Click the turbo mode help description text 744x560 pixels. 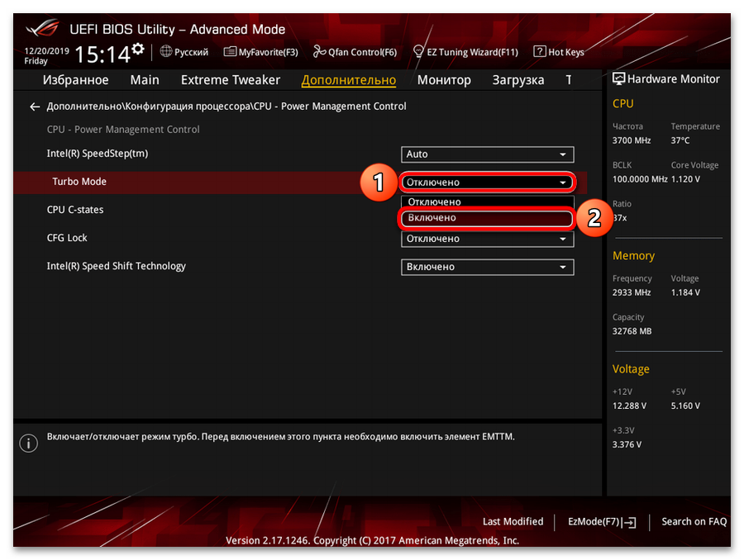280,437
